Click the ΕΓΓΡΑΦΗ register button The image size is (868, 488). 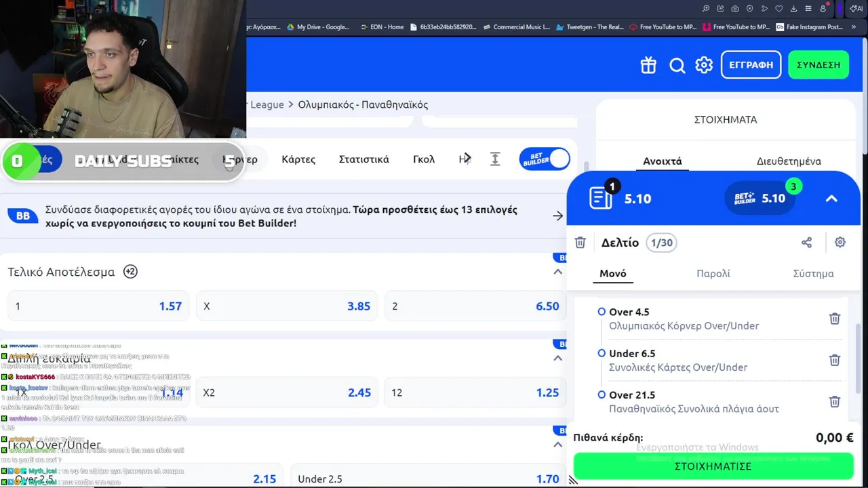coord(751,65)
